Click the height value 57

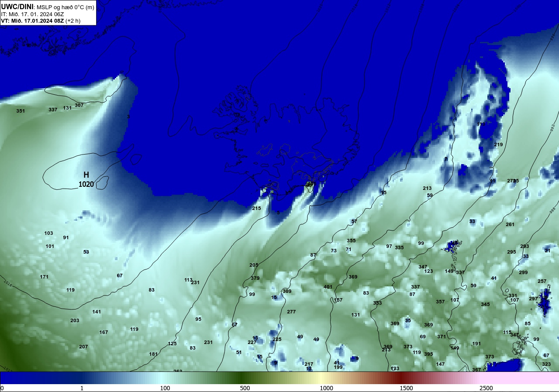tap(354, 221)
